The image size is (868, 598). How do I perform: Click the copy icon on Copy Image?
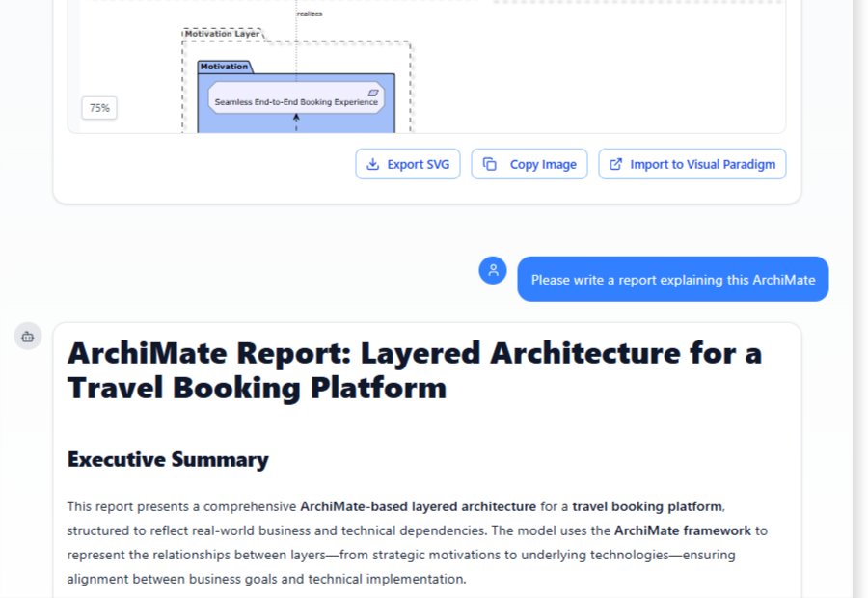pyautogui.click(x=490, y=164)
